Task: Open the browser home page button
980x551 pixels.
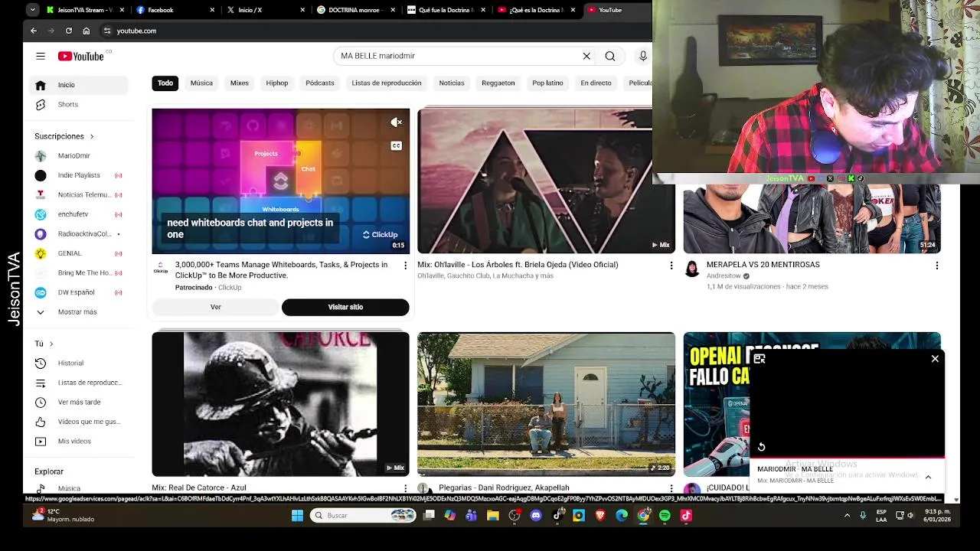Action: 87,31
